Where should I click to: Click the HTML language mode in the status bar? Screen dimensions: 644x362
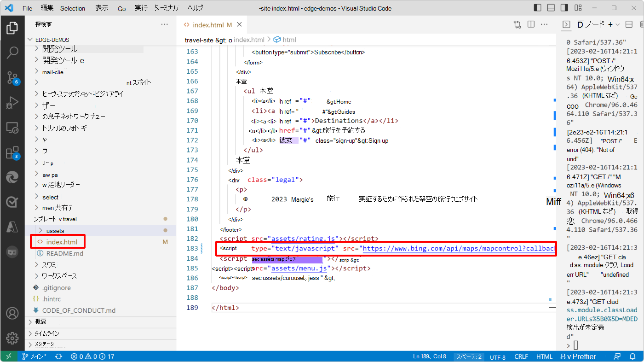pos(544,356)
